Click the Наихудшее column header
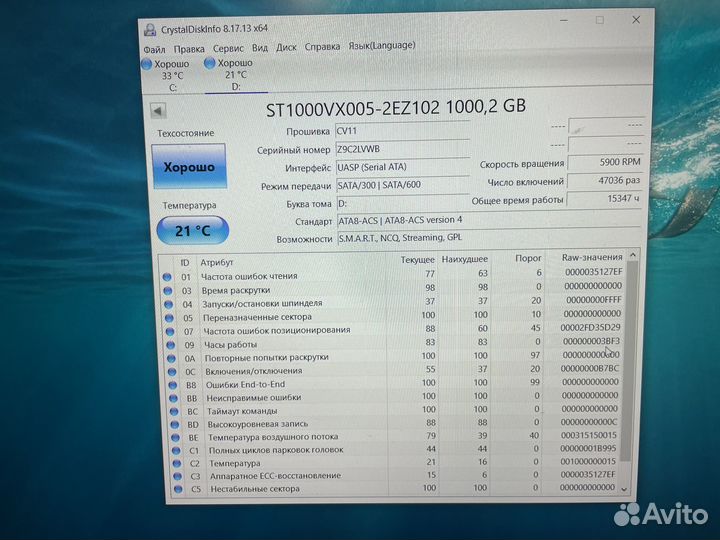Viewport: 720px width, 540px height. point(464,259)
